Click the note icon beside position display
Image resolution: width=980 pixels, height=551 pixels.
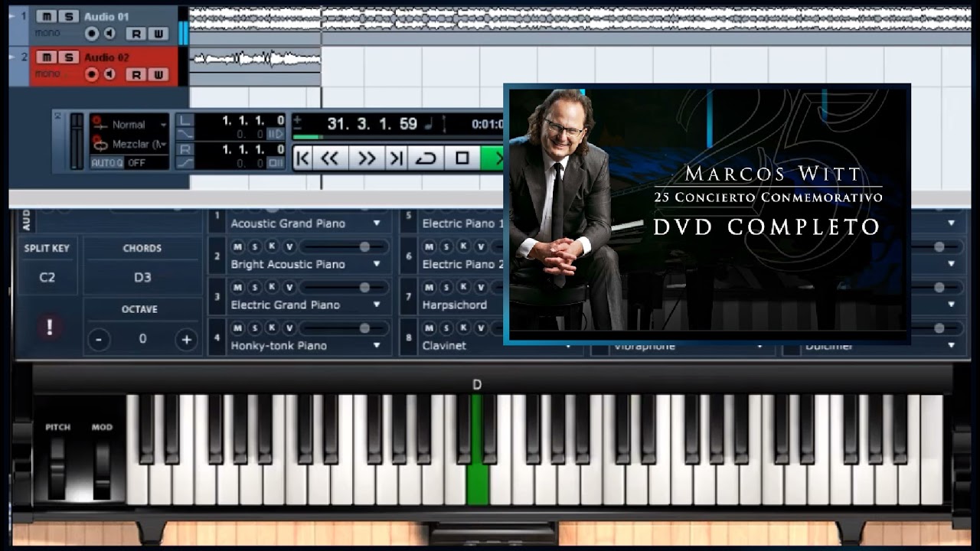click(430, 124)
